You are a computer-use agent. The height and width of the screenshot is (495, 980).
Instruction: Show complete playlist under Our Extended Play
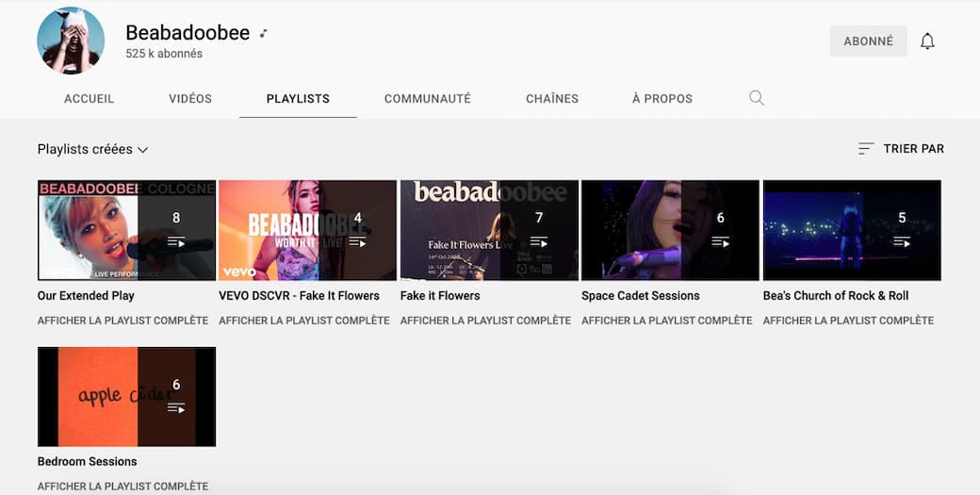click(123, 321)
